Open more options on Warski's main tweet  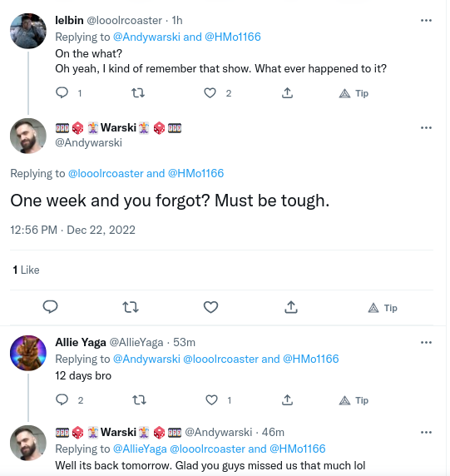pyautogui.click(x=426, y=128)
